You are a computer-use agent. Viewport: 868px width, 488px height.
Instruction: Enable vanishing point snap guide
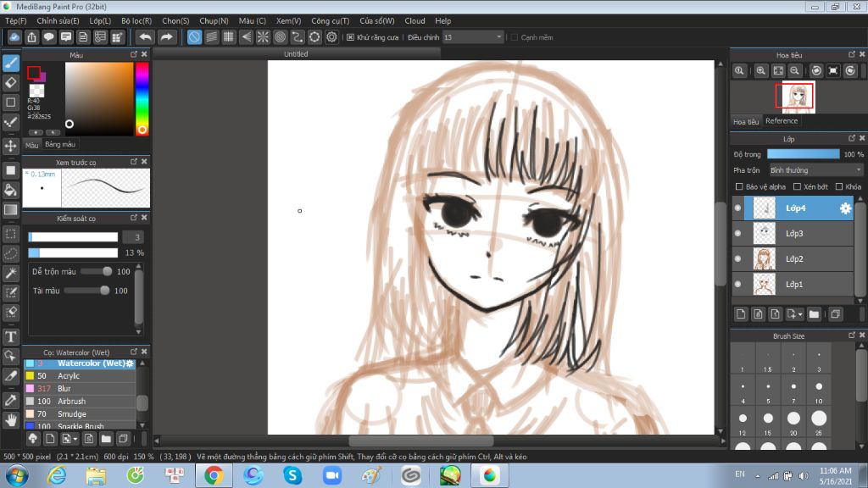click(x=247, y=37)
